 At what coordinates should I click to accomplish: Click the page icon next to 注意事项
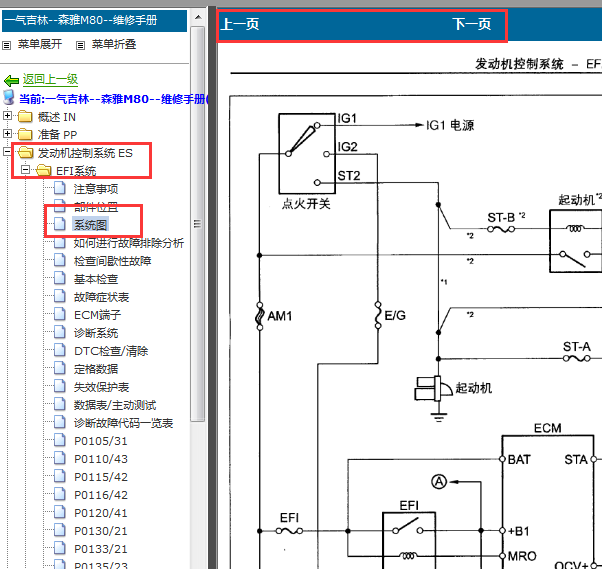(x=60, y=188)
